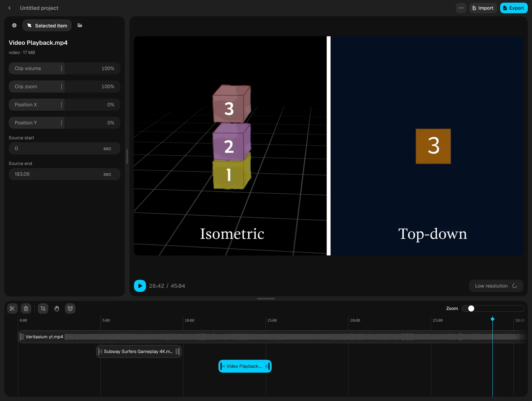Adjust the Clip zoom slider
The width and height of the screenshot is (532, 401).
pos(64,86)
